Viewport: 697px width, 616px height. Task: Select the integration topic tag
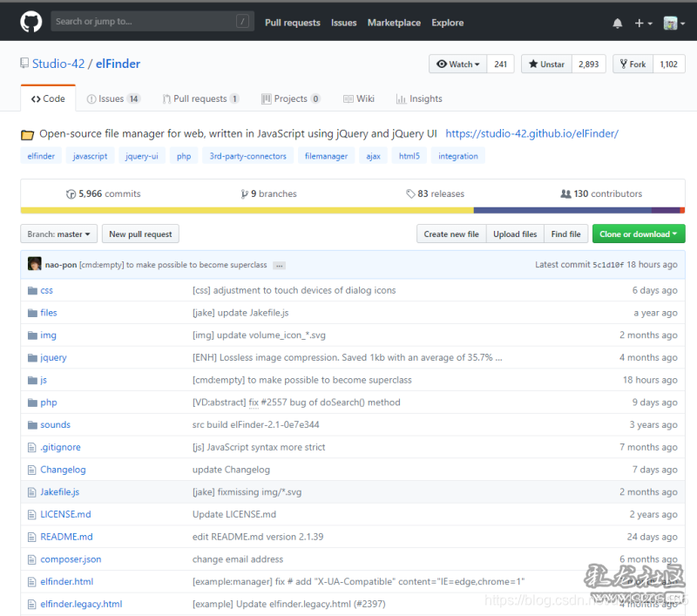458,156
